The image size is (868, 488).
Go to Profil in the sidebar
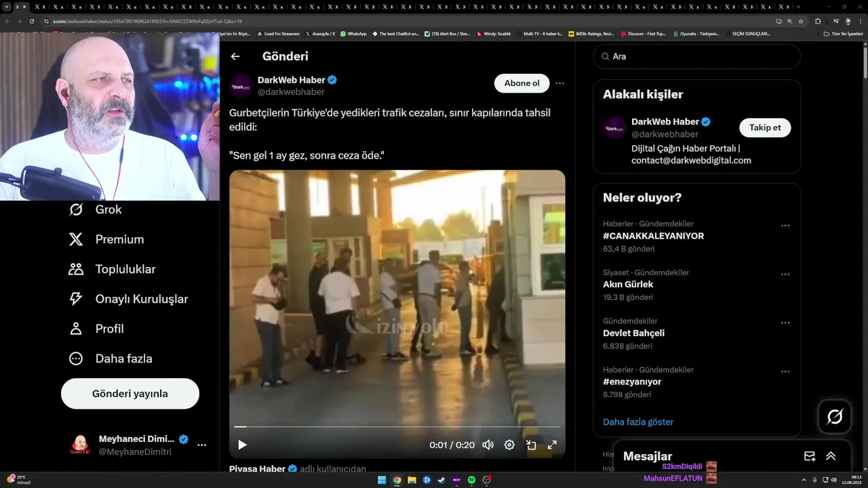click(x=96, y=329)
